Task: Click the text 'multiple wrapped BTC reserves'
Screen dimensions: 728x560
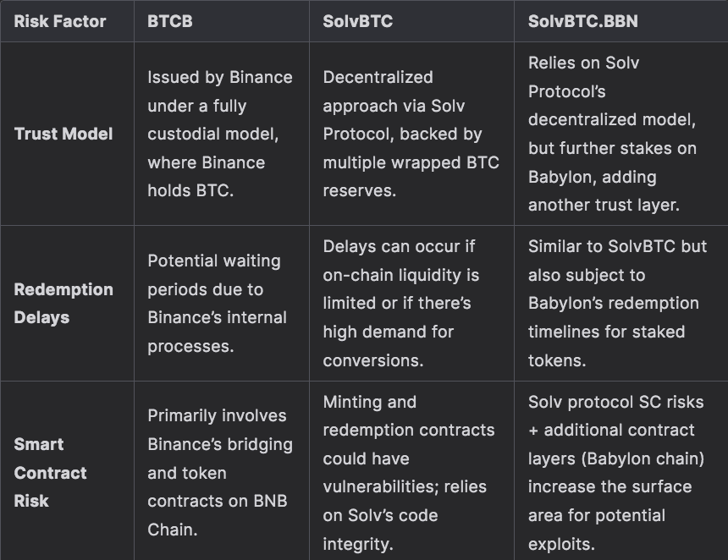Action: [411, 176]
